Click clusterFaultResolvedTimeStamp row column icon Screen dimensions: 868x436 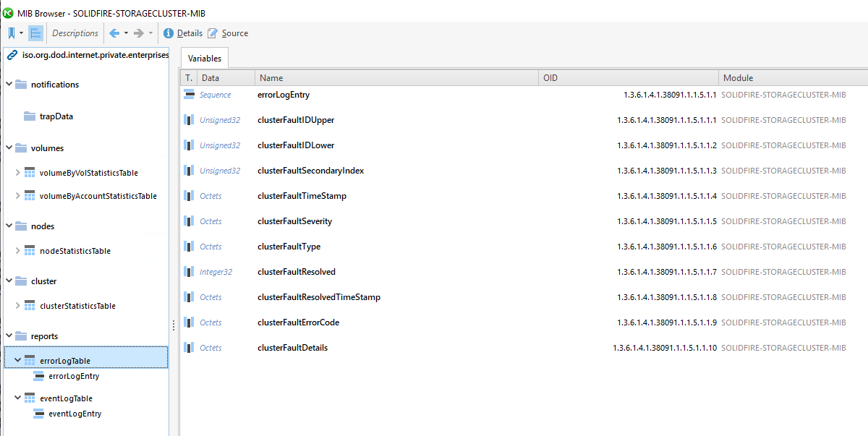(189, 297)
